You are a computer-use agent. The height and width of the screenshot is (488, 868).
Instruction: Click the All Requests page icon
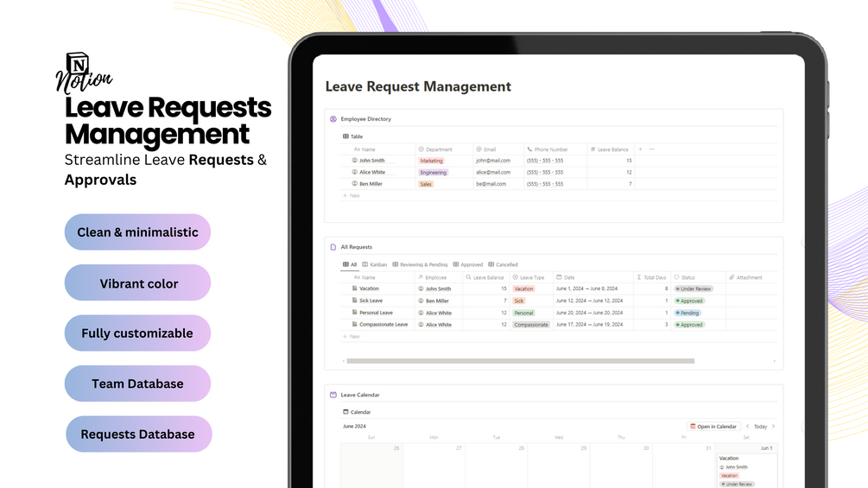click(333, 247)
